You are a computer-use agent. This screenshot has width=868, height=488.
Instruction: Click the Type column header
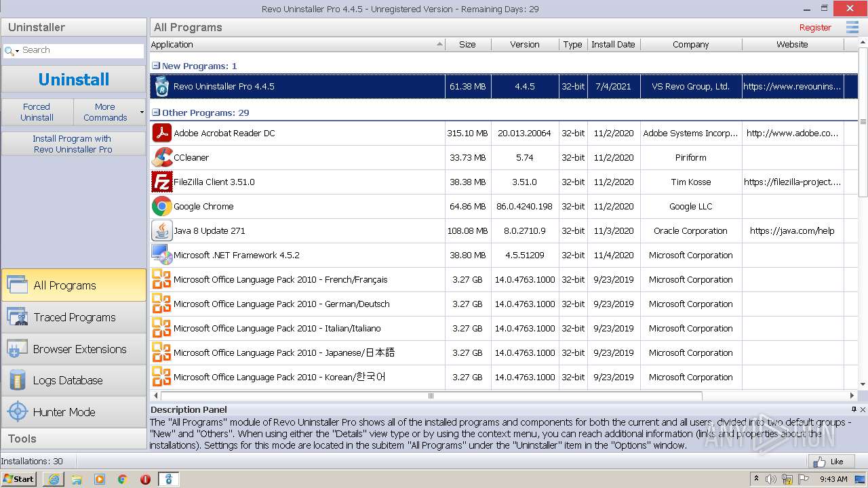(573, 44)
